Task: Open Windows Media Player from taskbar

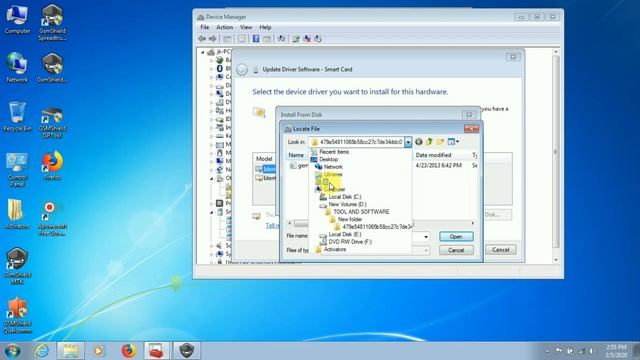Action: [x=99, y=351]
